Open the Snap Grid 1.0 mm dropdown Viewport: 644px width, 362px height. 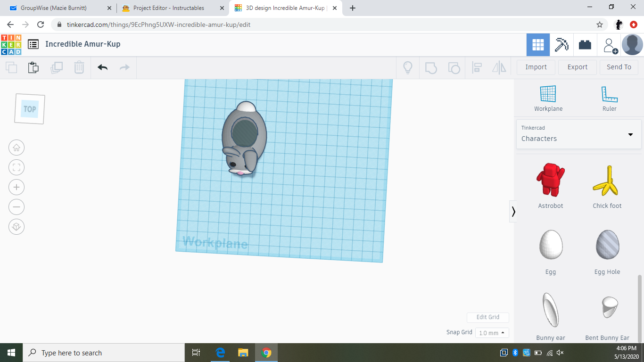tap(492, 333)
